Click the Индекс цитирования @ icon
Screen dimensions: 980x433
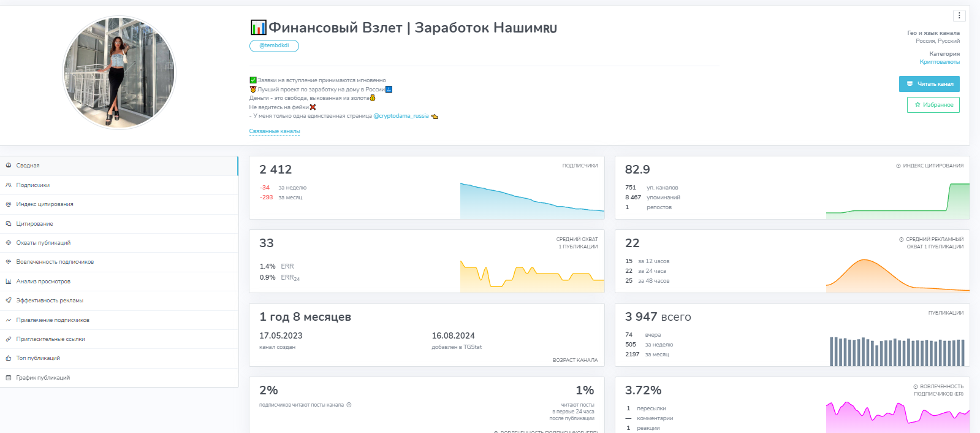[9, 204]
